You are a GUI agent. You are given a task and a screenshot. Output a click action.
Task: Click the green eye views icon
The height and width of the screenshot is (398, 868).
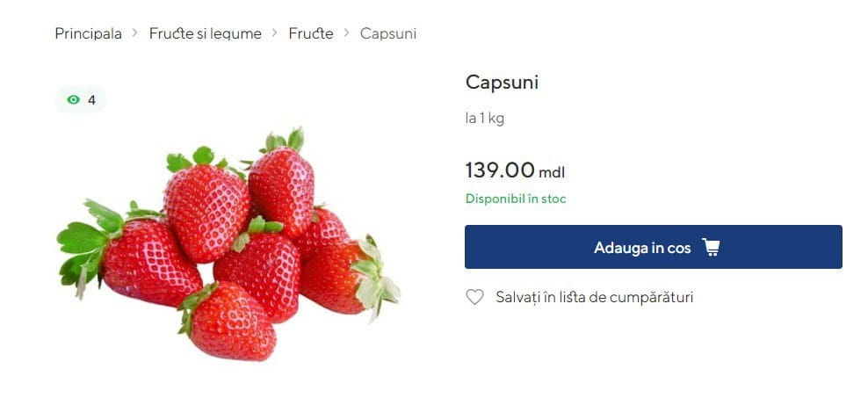pyautogui.click(x=73, y=100)
